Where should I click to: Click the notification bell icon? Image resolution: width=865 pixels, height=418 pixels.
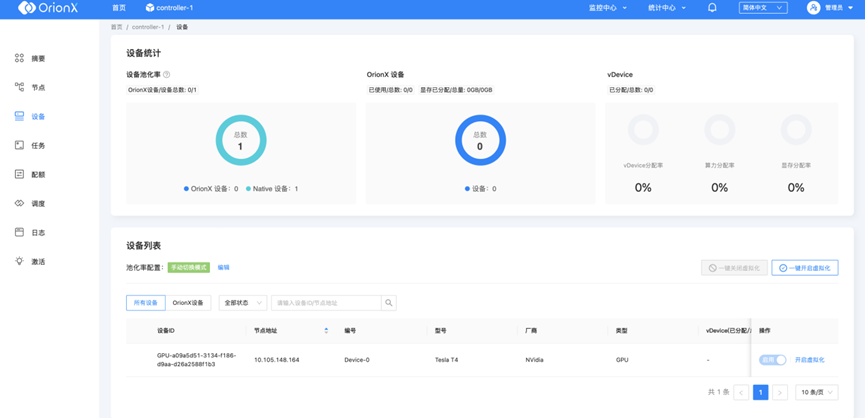pyautogui.click(x=712, y=8)
